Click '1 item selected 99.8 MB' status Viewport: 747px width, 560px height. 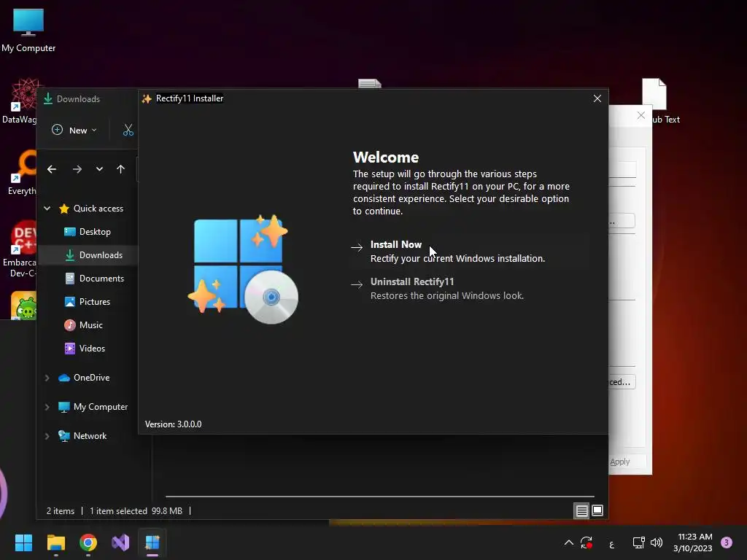click(x=136, y=511)
